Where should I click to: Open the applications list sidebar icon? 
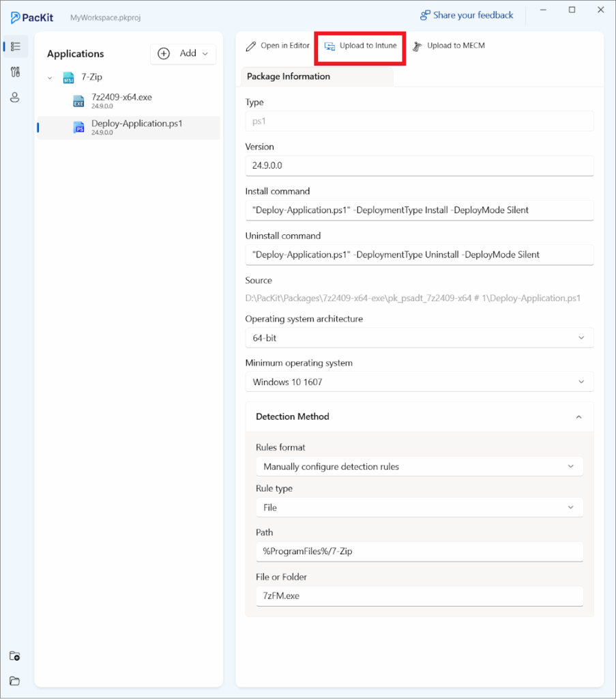(x=15, y=46)
